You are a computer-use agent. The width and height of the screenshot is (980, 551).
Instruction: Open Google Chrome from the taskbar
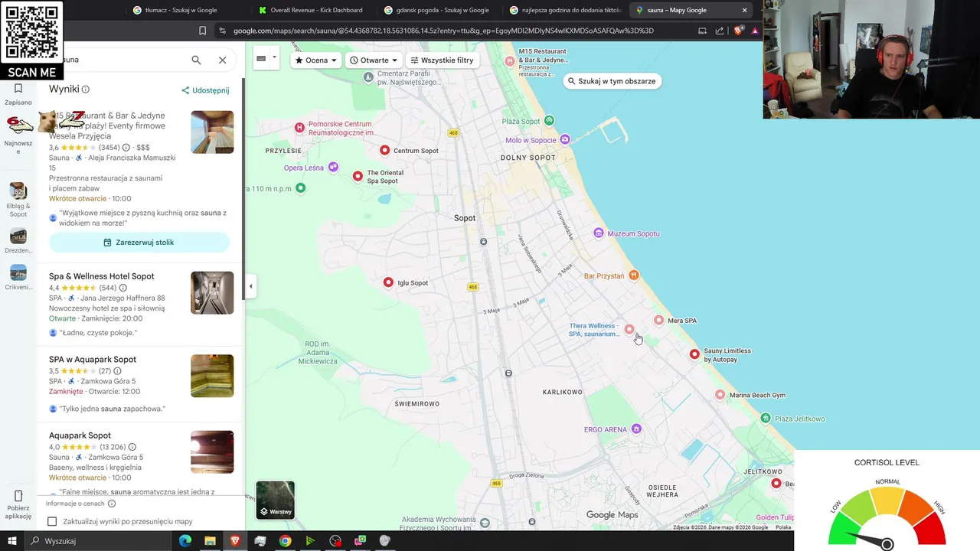click(x=285, y=541)
